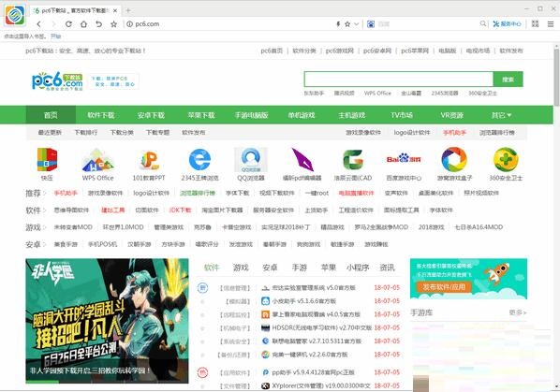Click the 101教育PPT app icon
The image size is (560, 392).
click(x=149, y=160)
